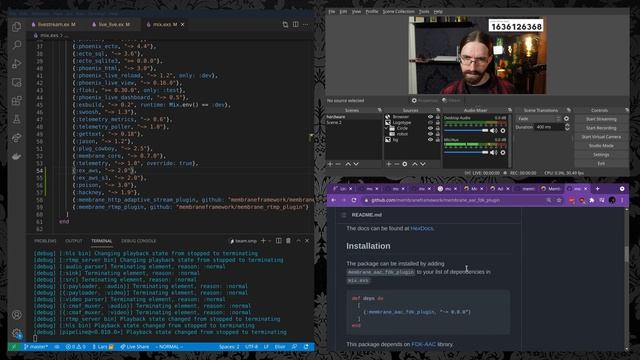Click Start Virtual Camera in OBS

point(601,137)
